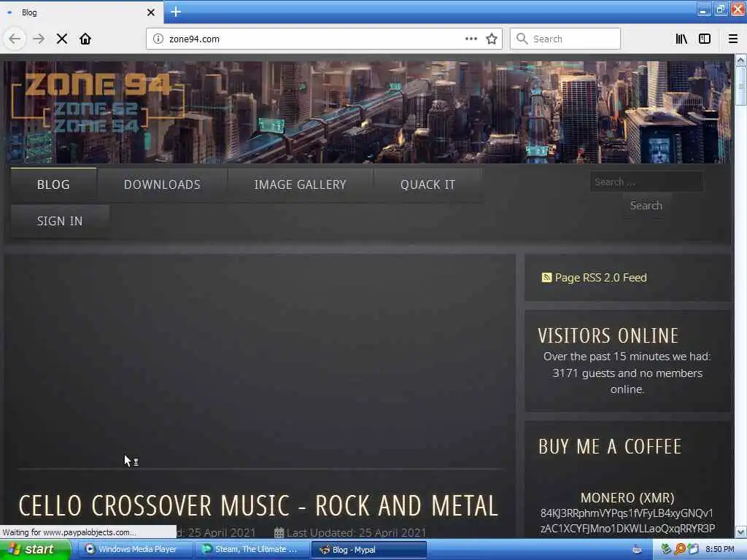
Task: Click the orange magnifier tray icon
Action: 680,549
